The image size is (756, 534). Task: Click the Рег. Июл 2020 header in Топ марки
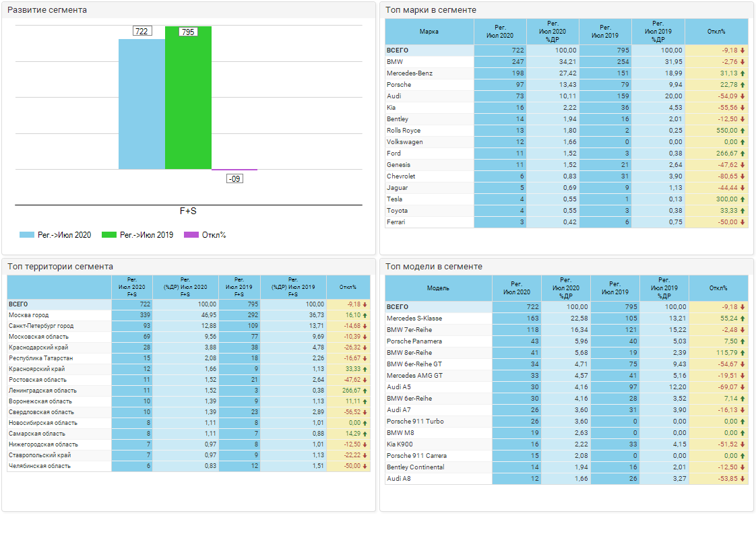click(x=500, y=32)
